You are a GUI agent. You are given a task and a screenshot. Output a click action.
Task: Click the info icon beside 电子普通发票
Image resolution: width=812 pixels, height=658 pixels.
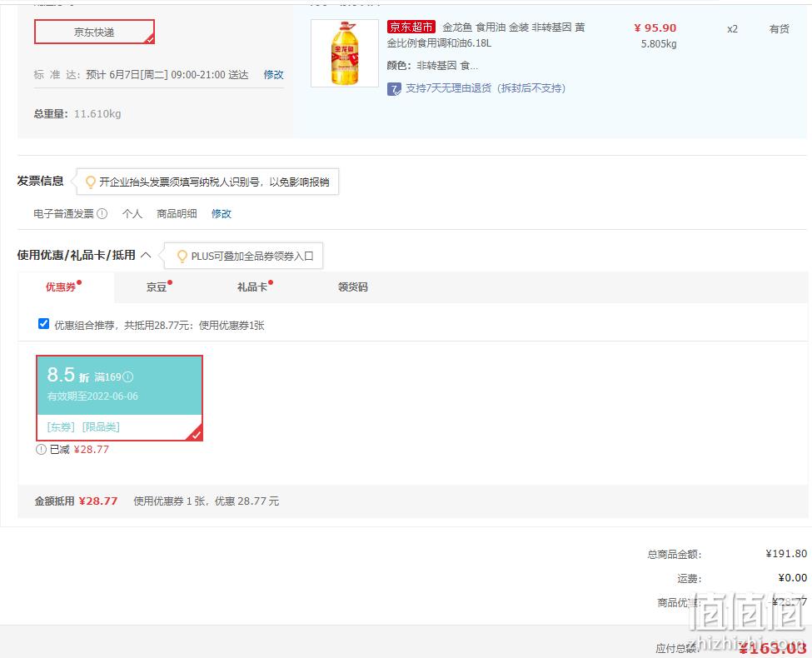pos(102,213)
